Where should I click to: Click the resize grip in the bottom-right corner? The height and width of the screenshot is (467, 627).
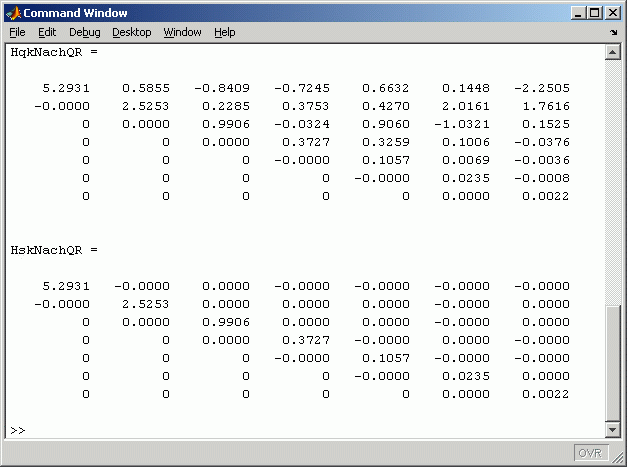pos(617,457)
